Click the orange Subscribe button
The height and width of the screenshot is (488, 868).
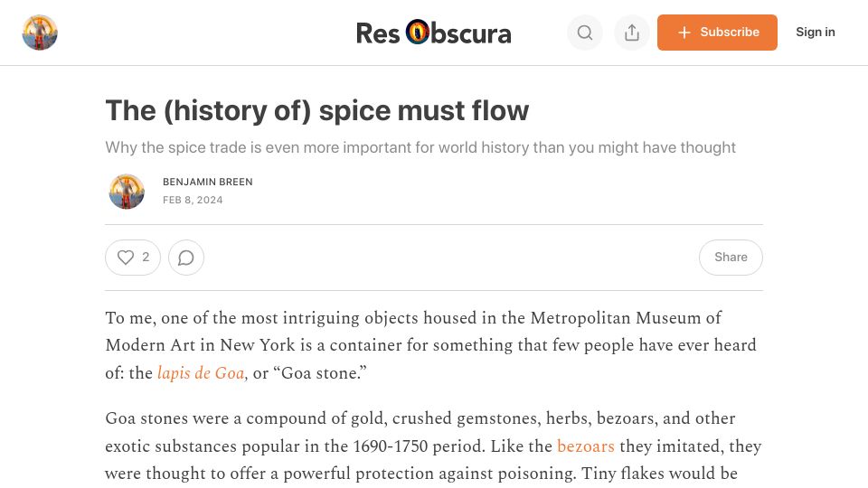click(717, 33)
